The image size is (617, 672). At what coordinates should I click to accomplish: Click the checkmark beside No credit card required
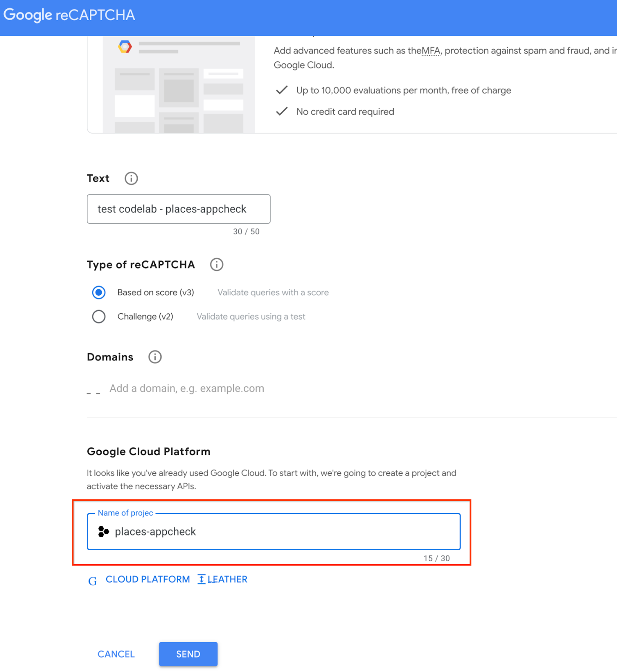coord(282,111)
